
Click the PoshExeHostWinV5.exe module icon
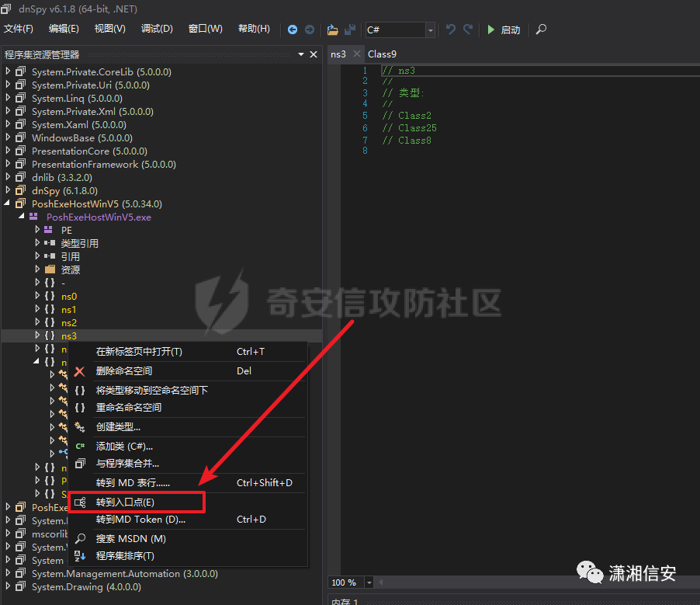[x=33, y=217]
